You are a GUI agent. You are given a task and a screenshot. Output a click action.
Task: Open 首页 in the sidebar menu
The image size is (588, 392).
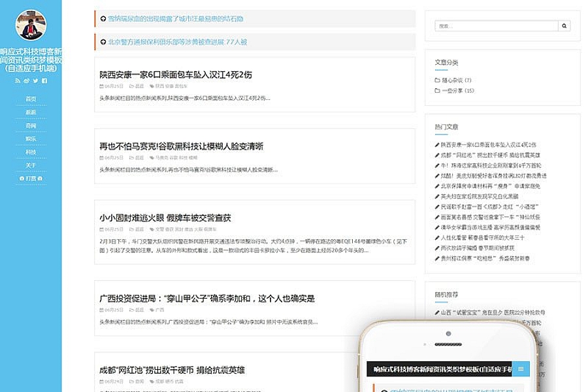(x=31, y=99)
